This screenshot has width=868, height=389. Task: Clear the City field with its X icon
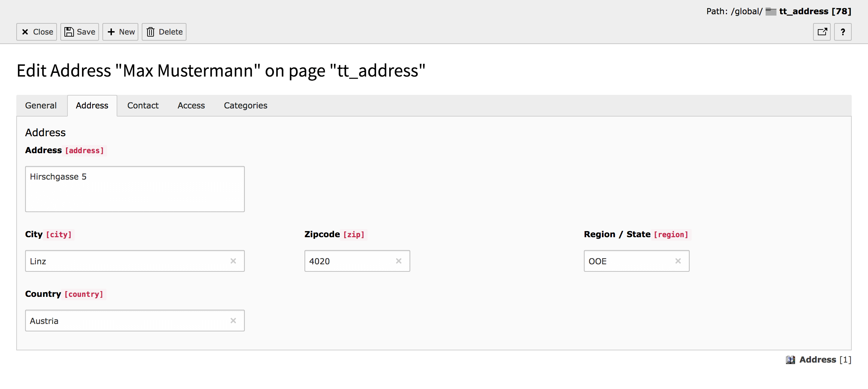pos(233,261)
